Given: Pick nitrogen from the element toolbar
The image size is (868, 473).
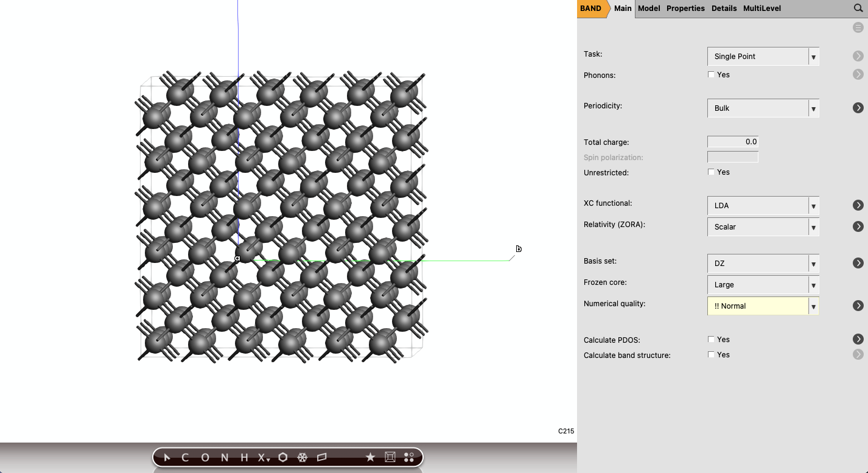Looking at the screenshot, I should pyautogui.click(x=223, y=457).
